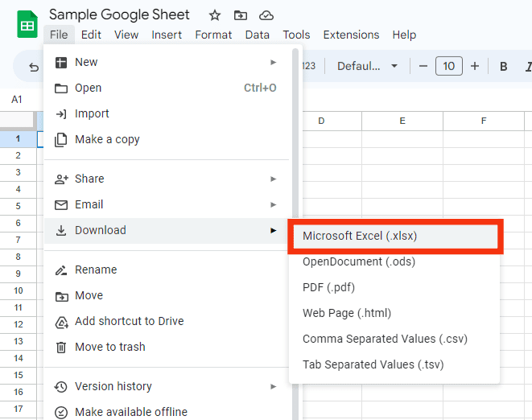Select Rename in the File menu
Viewport: 532px width, 420px height.
click(167, 270)
